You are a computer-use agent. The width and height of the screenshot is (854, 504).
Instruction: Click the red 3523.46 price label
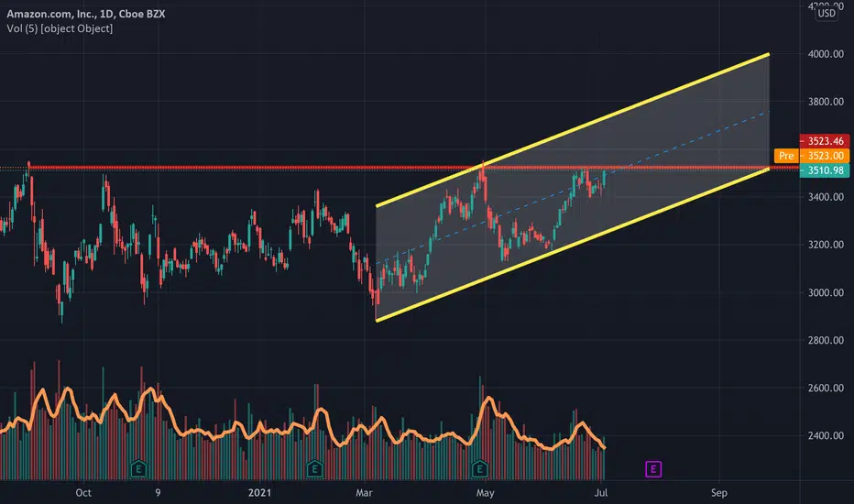tap(825, 141)
